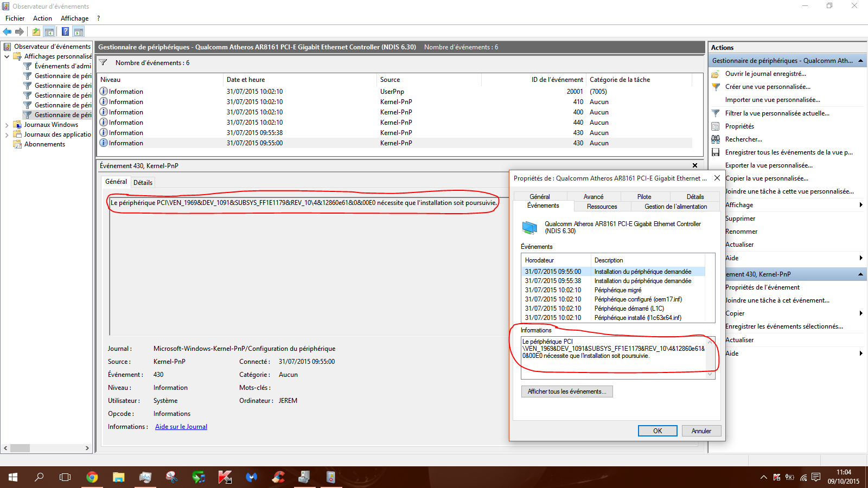Click the scroll-down arrow of the Informations box
The height and width of the screenshot is (488, 868).
[710, 374]
